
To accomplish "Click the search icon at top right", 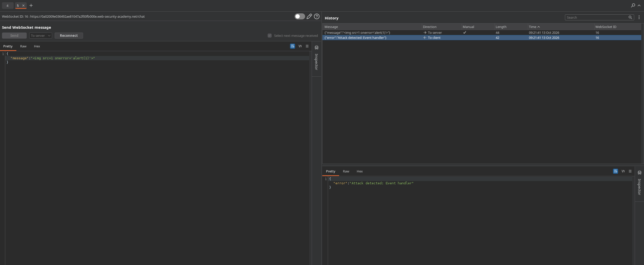I will (633, 5).
